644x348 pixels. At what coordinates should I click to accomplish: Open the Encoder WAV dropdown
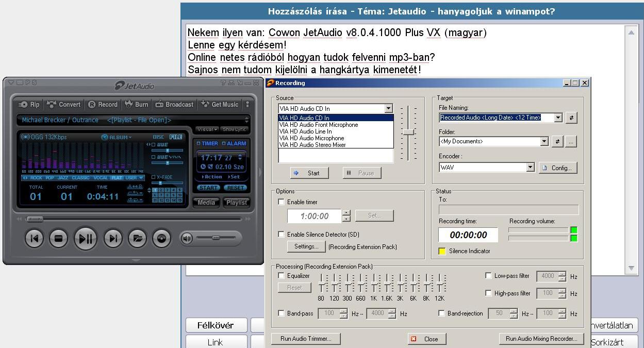pos(530,168)
